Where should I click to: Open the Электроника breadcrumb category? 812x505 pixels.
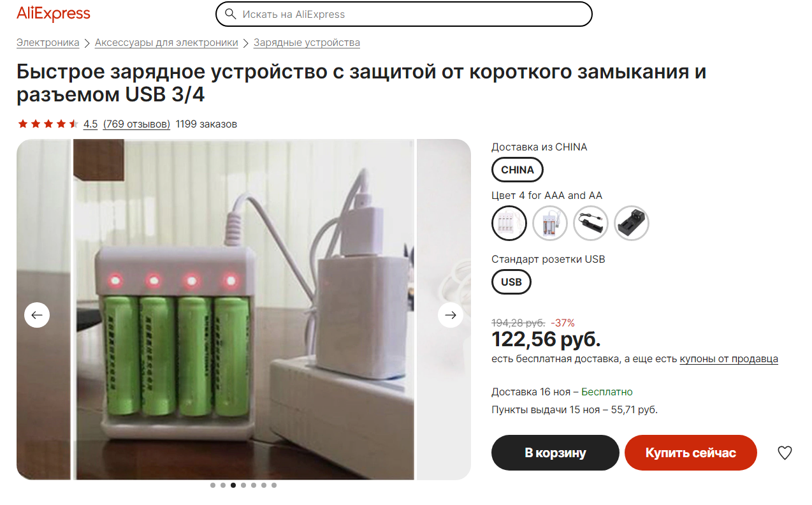(x=48, y=43)
